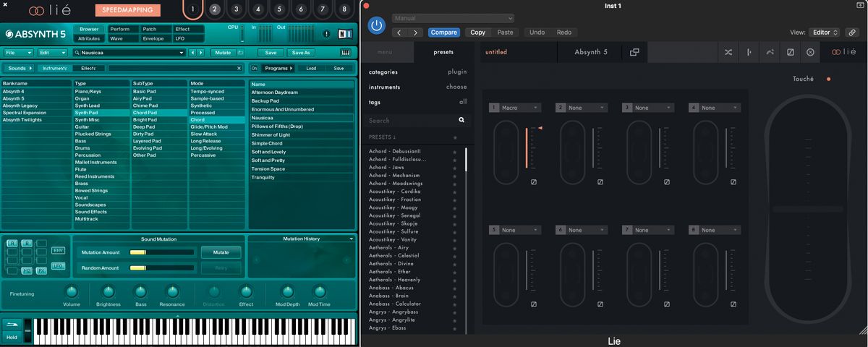Viewport: 868px width, 347px height.
Task: Click the Save As button in Absynth
Action: tap(300, 53)
